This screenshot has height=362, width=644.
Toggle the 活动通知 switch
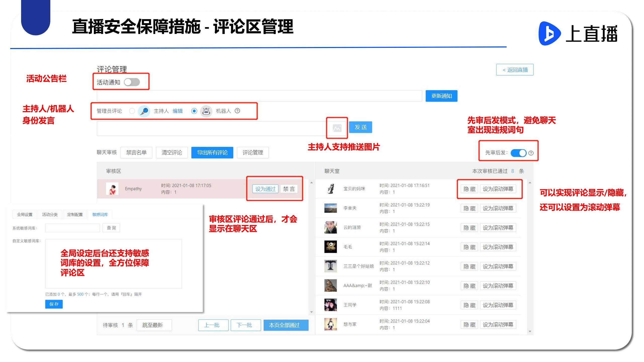click(x=132, y=82)
